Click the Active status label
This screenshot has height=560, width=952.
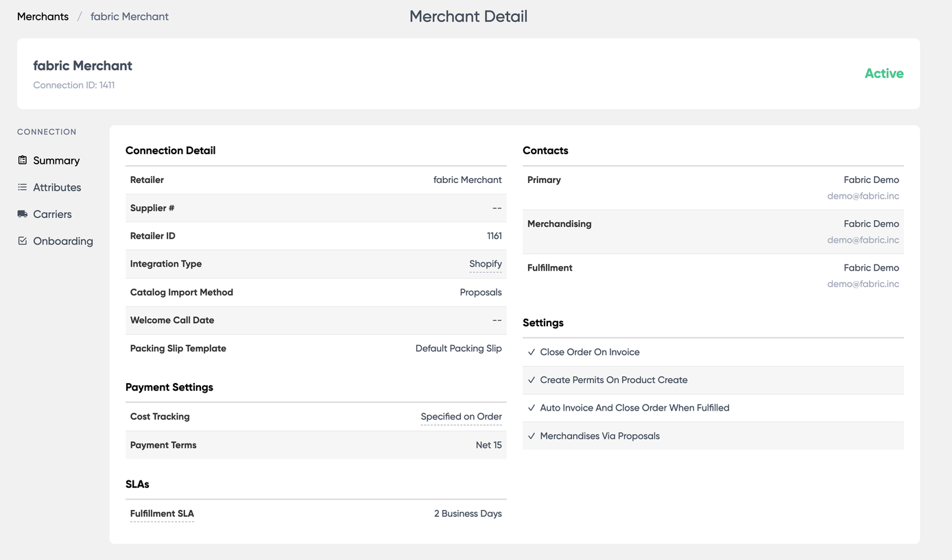pos(884,73)
